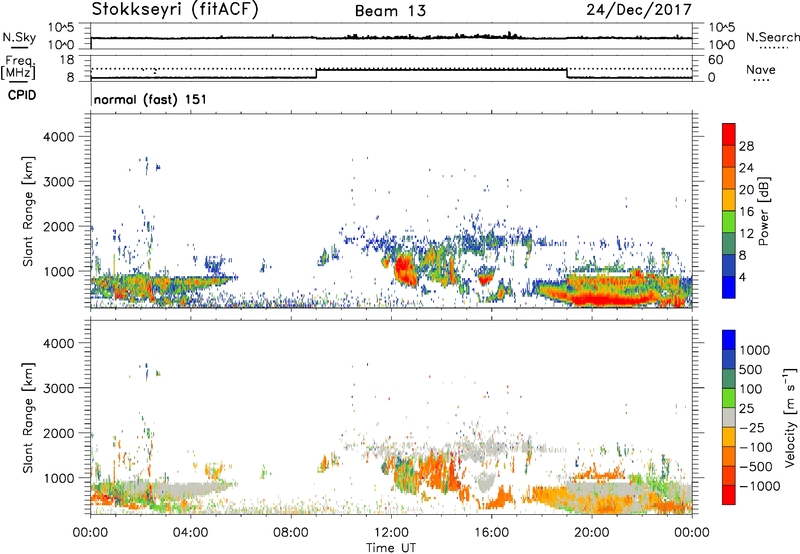The width and height of the screenshot is (800, 554).
Task: Click the CPID label
Action: pyautogui.click(x=22, y=95)
